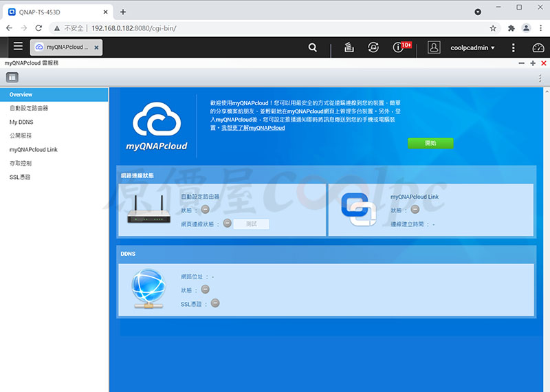Viewport: 550px width, 392px height.
Task: Click the Chrome tab search dropdown icon
Action: click(477, 12)
